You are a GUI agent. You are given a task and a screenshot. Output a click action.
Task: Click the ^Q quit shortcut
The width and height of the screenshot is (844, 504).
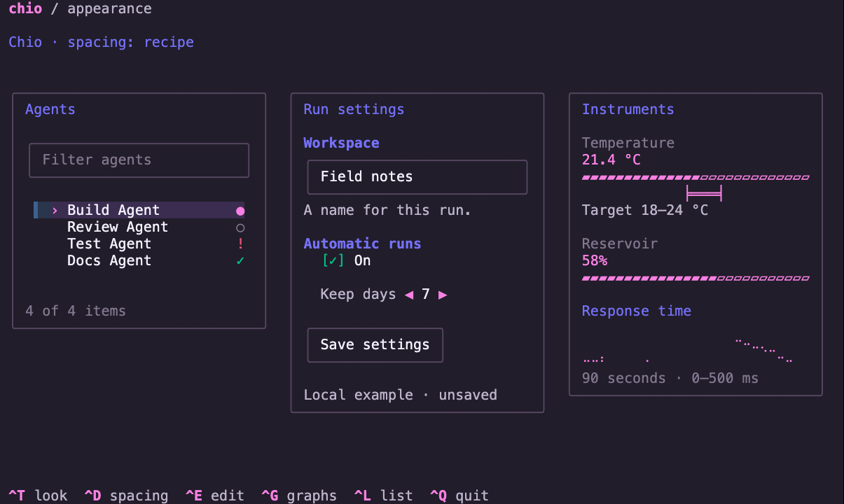(459, 496)
